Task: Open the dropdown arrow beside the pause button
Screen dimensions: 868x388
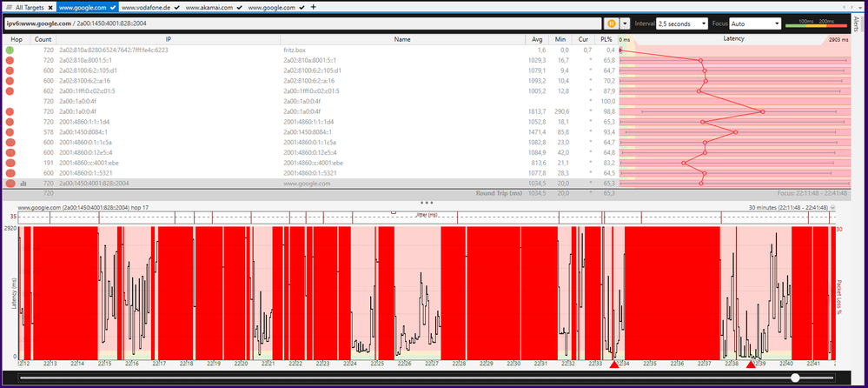Action: tap(626, 23)
